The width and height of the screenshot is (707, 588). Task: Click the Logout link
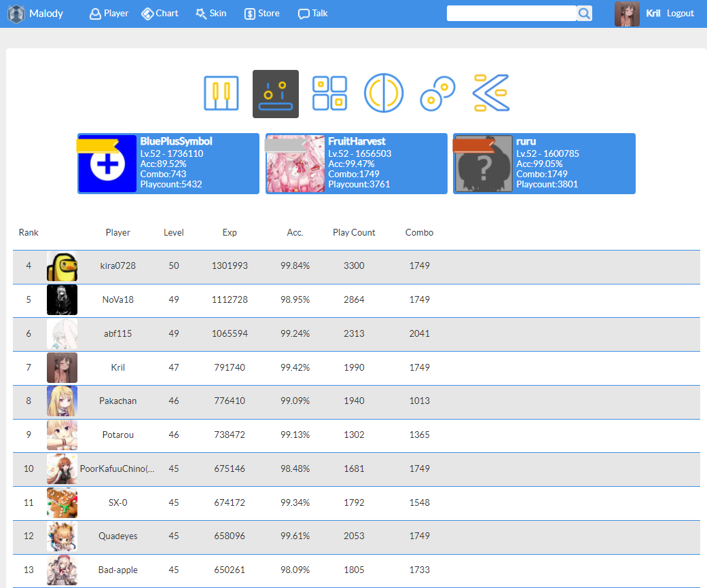[x=681, y=14]
